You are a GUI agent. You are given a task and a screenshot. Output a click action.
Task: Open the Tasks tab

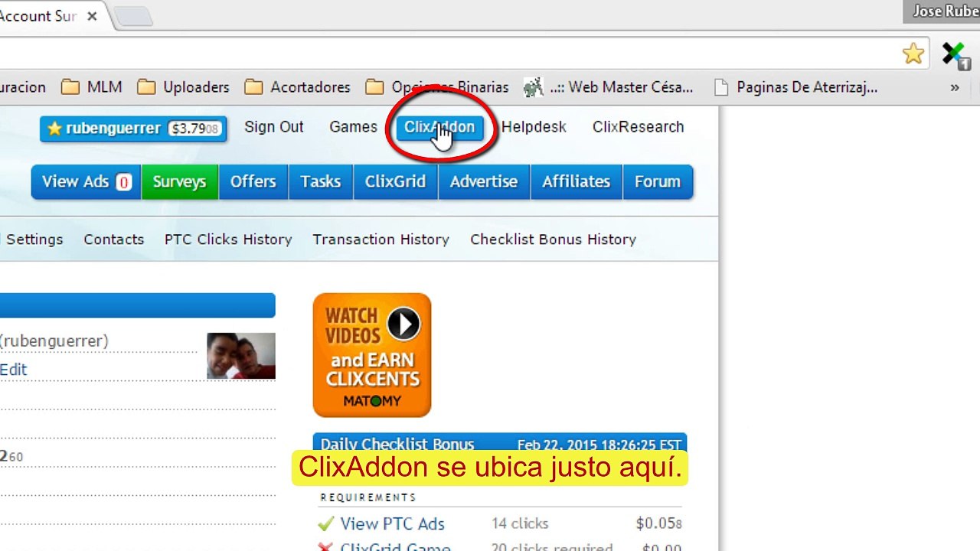[320, 182]
